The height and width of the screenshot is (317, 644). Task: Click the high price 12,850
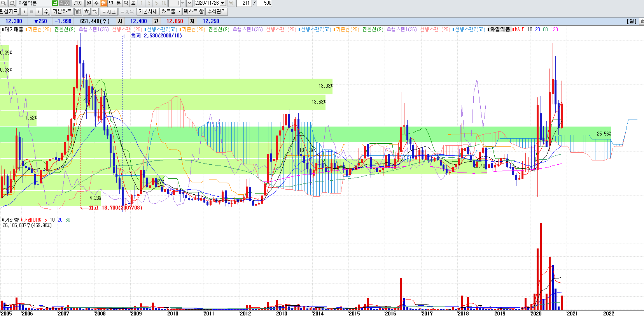[x=175, y=21]
